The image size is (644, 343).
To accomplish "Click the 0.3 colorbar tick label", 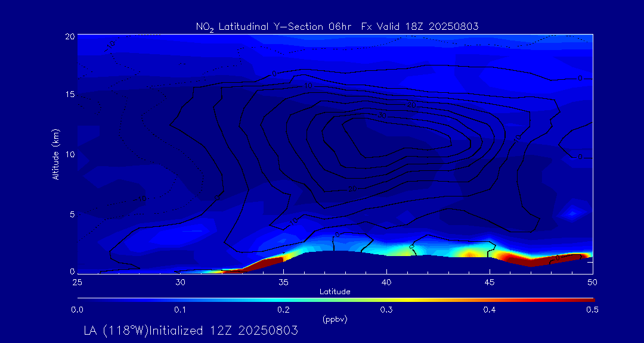I will tap(386, 310).
